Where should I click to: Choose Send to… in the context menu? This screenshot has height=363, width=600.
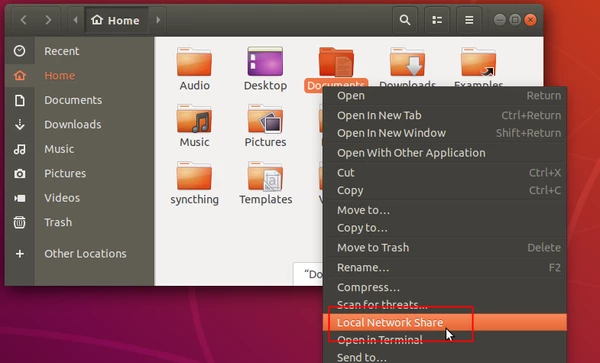click(445, 356)
